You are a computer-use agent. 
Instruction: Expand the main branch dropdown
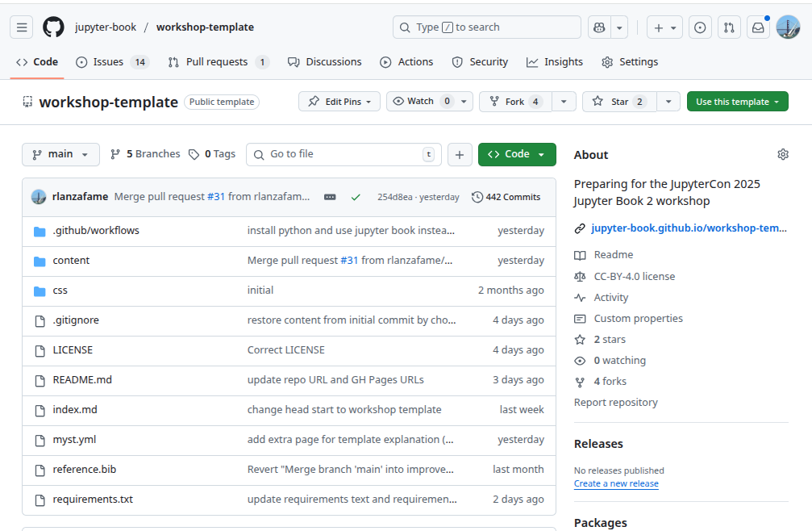click(x=60, y=155)
